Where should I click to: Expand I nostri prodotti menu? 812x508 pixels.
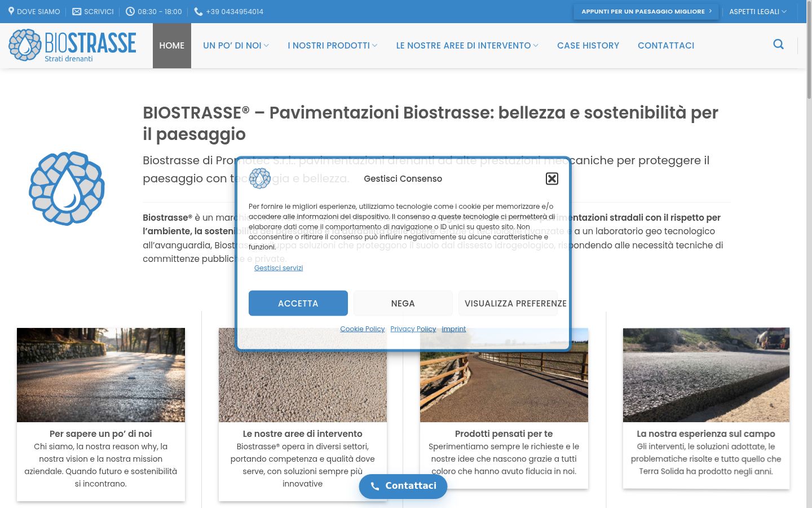(332, 46)
